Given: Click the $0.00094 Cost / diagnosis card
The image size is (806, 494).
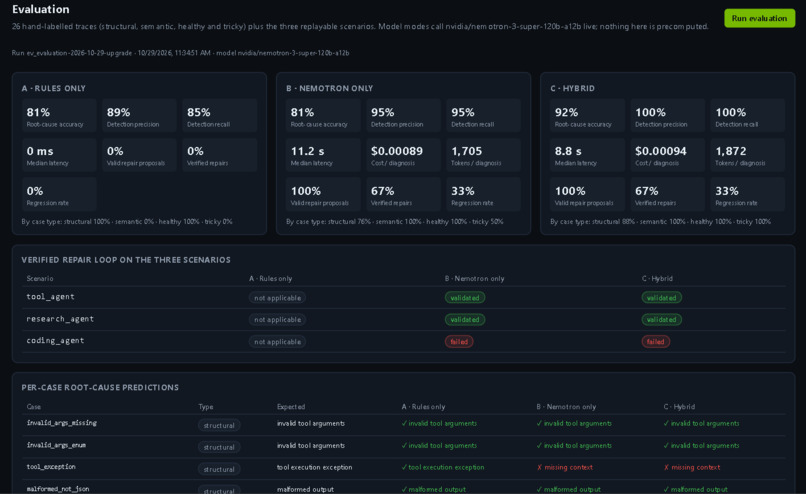Looking at the screenshot, I should tap(668, 155).
